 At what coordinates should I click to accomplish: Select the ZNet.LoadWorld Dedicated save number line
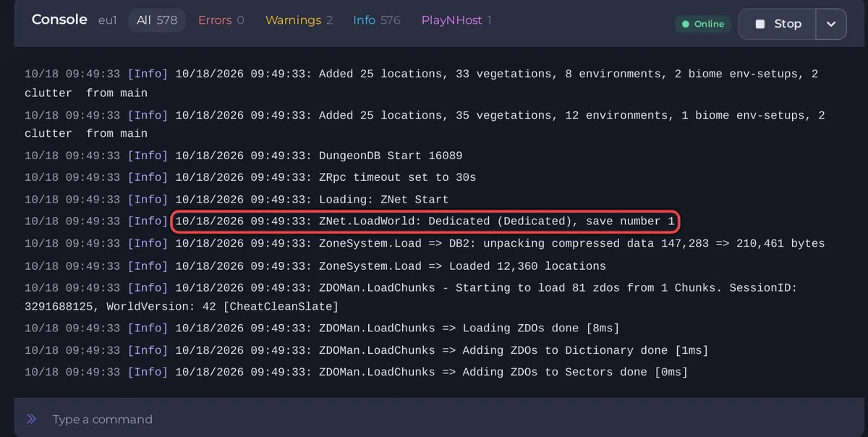(425, 221)
